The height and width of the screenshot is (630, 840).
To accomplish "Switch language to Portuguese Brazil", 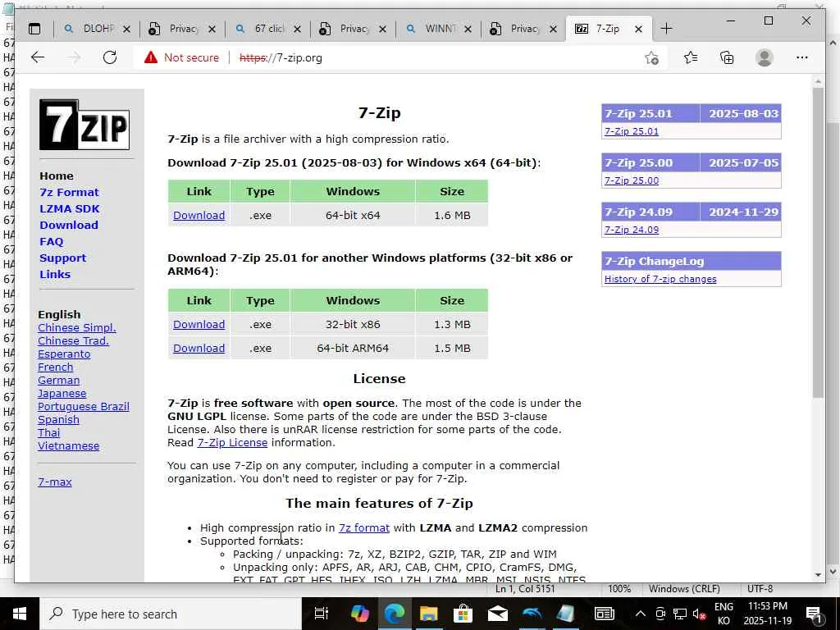I will pyautogui.click(x=83, y=407).
